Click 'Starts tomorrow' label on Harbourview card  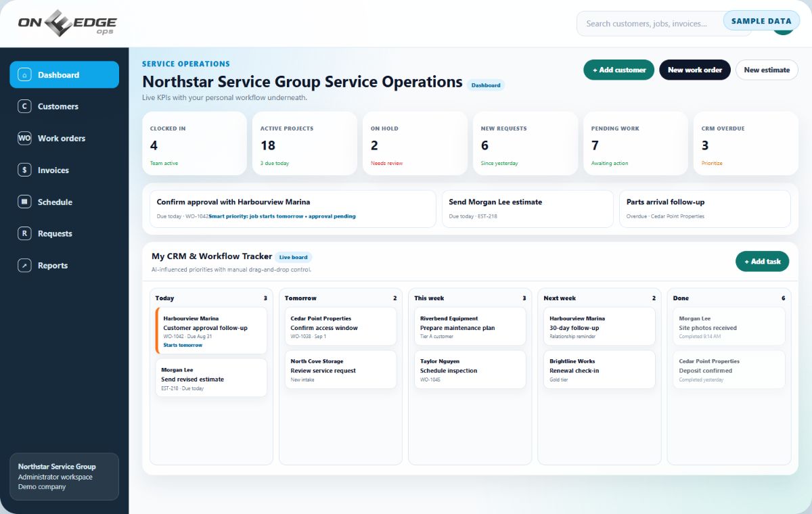183,345
